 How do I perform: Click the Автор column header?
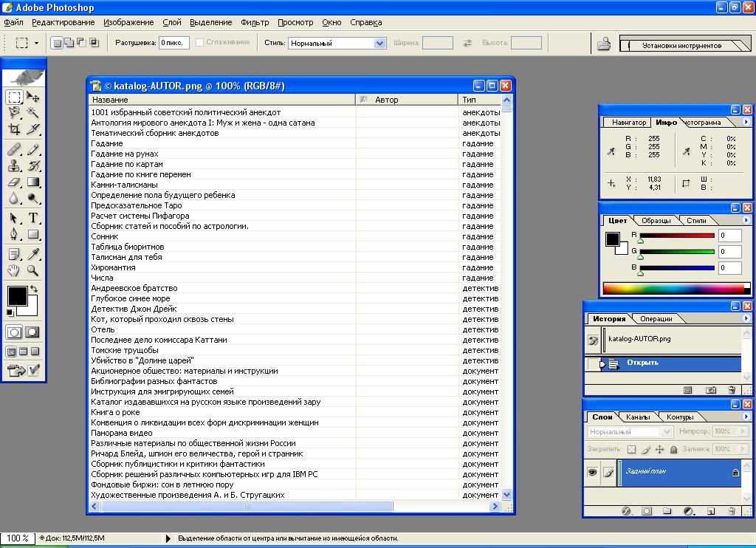click(407, 100)
